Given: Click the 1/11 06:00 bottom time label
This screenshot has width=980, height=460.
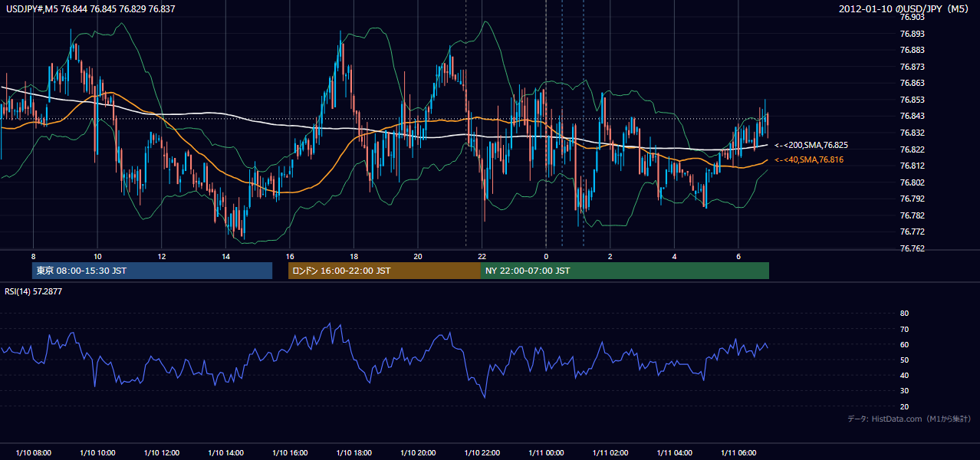Looking at the screenshot, I should click(x=738, y=452).
